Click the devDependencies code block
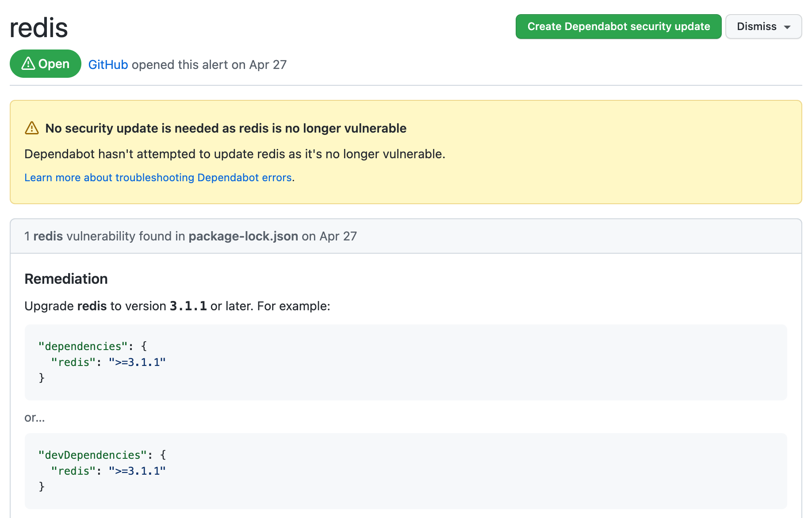The height and width of the screenshot is (518, 812). 406,471
